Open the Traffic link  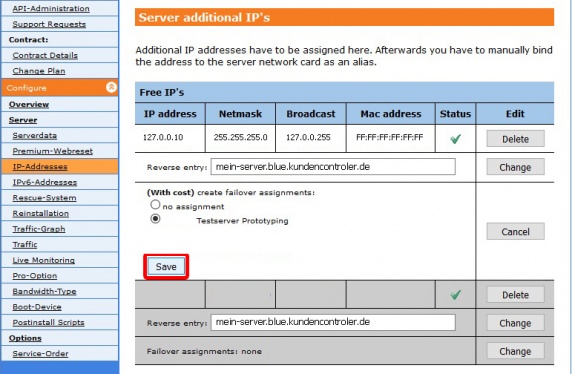(x=25, y=244)
